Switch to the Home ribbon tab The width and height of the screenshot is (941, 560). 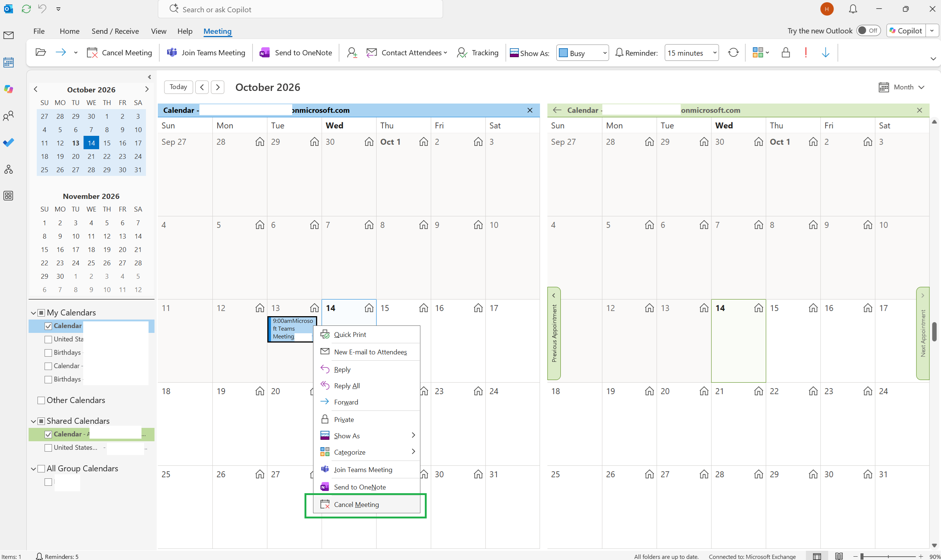[69, 31]
